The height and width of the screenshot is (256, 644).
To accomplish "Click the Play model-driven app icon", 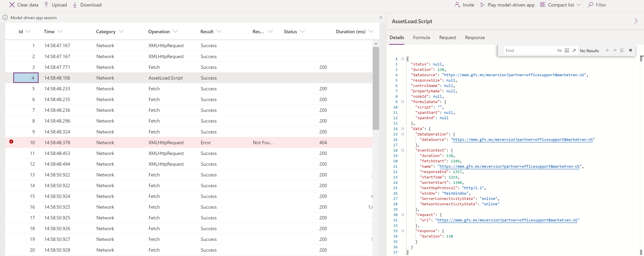I will (483, 5).
